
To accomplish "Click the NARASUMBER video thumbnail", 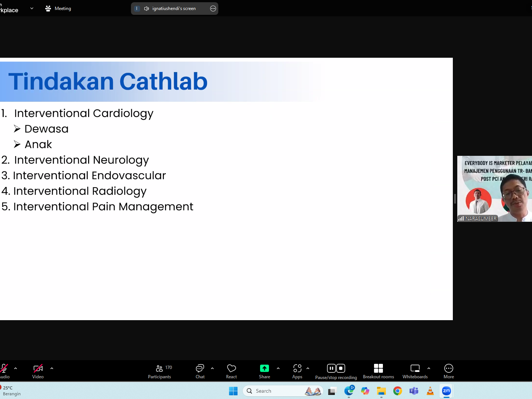I will pos(494,189).
